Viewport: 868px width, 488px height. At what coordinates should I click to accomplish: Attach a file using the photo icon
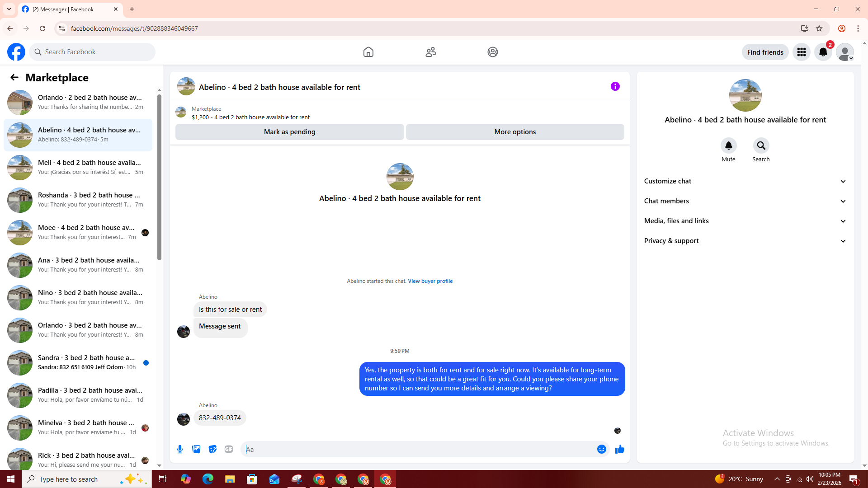point(196,449)
